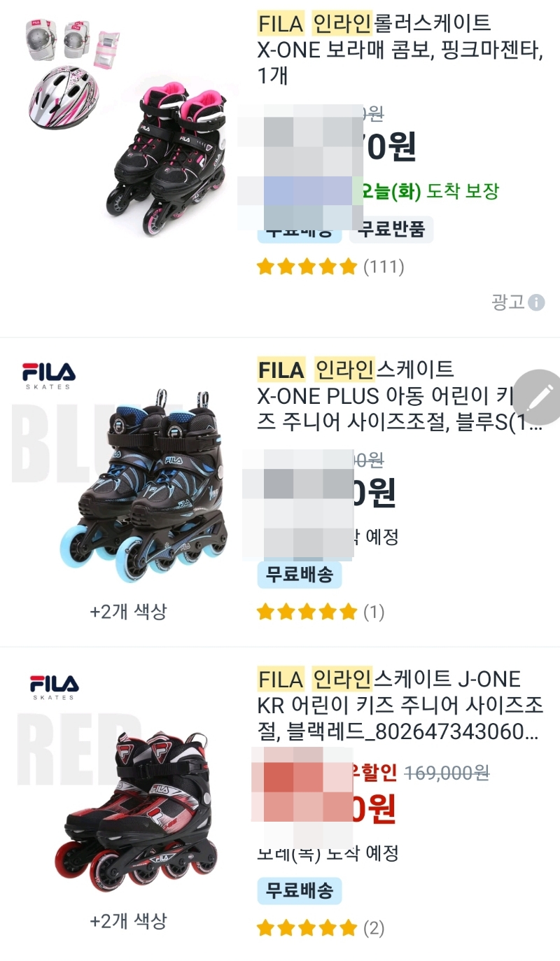This screenshot has height=961, width=560.
Task: Select the FILA 인라인롤러스케이트 X-ONE 보라매 콤보 title
Action: click(x=400, y=49)
